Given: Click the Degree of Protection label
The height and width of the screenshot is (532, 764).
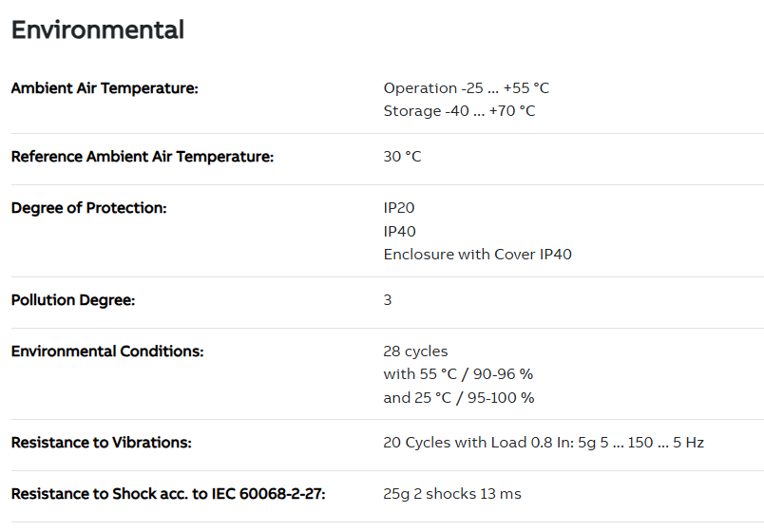Looking at the screenshot, I should (x=88, y=208).
